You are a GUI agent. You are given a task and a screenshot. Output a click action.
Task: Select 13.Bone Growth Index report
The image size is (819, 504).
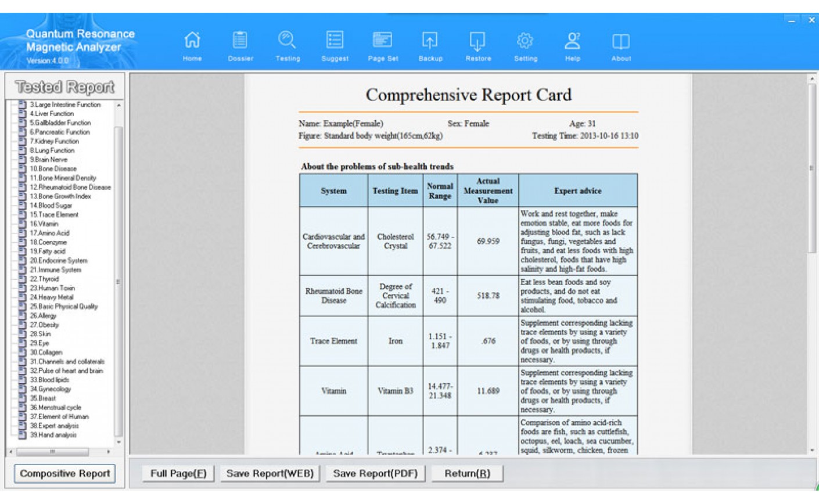(x=60, y=196)
